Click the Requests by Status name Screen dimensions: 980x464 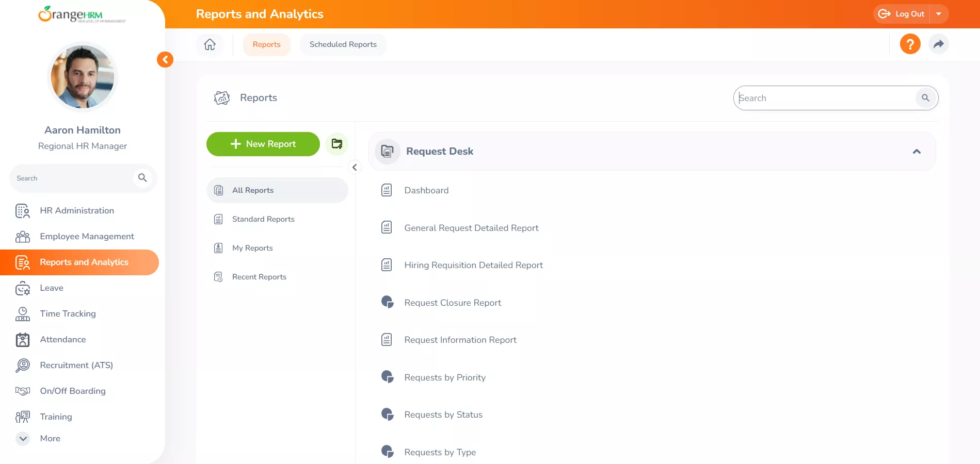[x=443, y=415]
